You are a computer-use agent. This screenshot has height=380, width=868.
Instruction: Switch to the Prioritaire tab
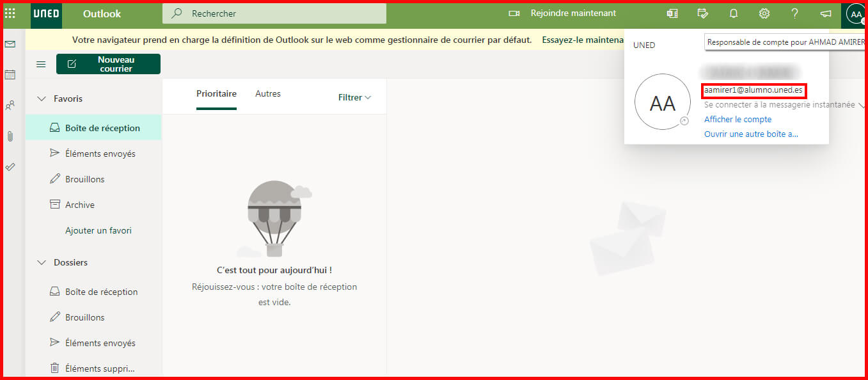tap(216, 94)
